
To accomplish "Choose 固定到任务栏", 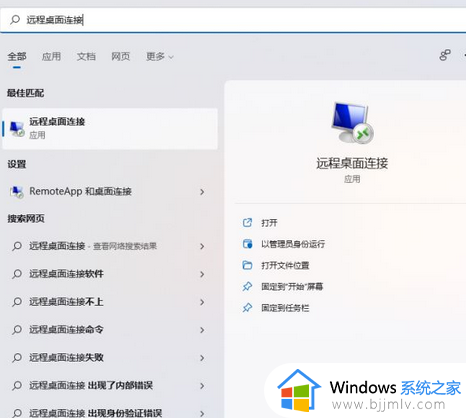I will click(285, 308).
